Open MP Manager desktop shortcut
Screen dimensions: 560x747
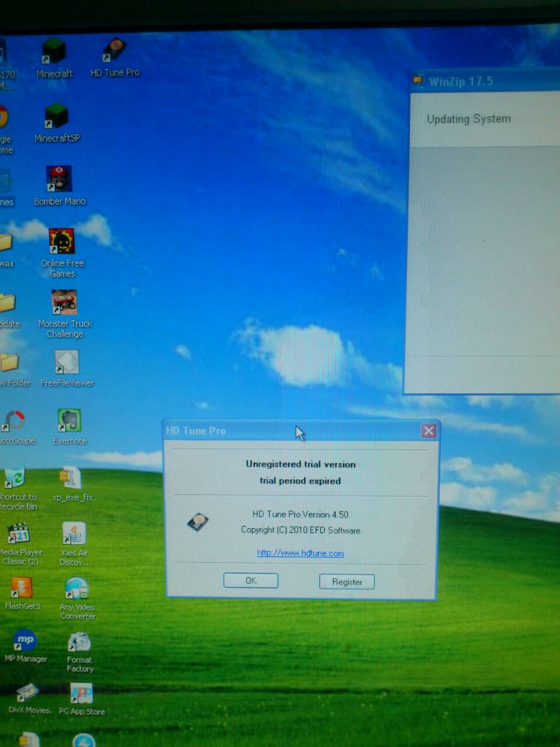pyautogui.click(x=25, y=641)
